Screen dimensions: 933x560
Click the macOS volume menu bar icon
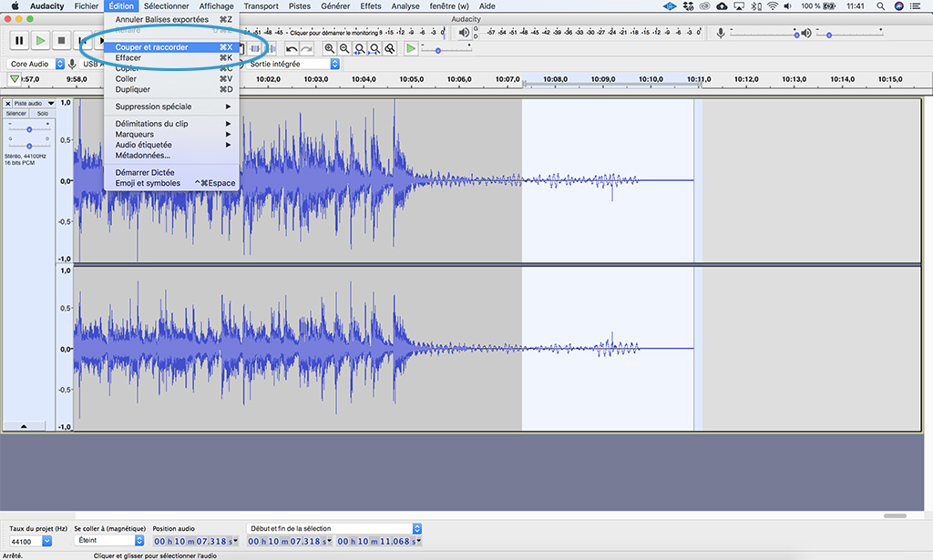(x=788, y=6)
